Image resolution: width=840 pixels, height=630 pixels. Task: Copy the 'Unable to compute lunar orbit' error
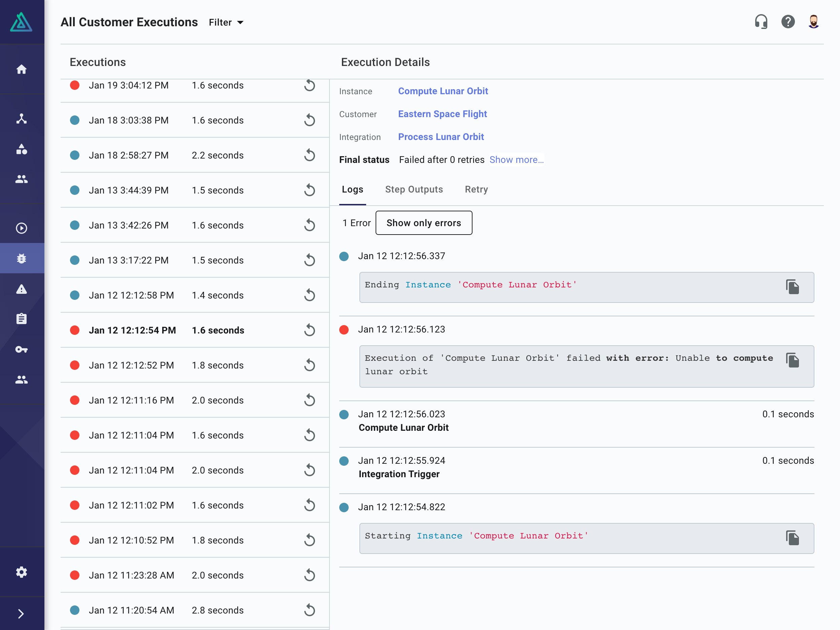[x=793, y=360]
